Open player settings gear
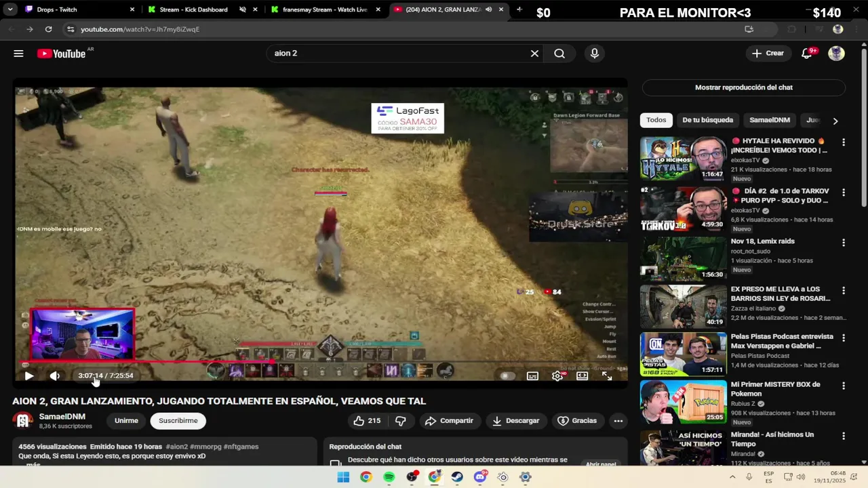This screenshot has height=488, width=868. tap(557, 375)
